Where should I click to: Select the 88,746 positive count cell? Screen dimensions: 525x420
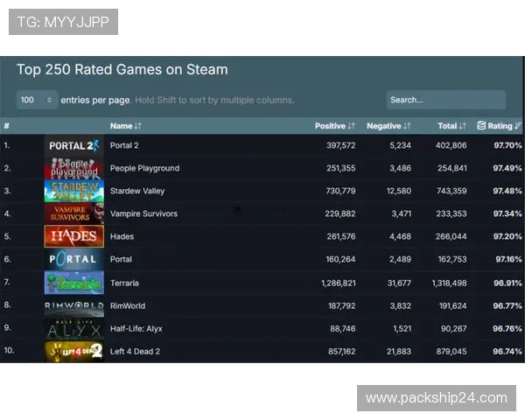click(342, 329)
